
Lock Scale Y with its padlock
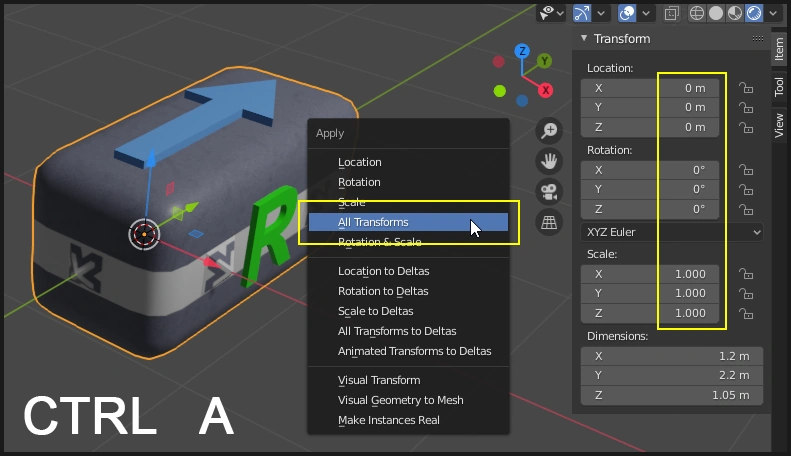point(746,294)
